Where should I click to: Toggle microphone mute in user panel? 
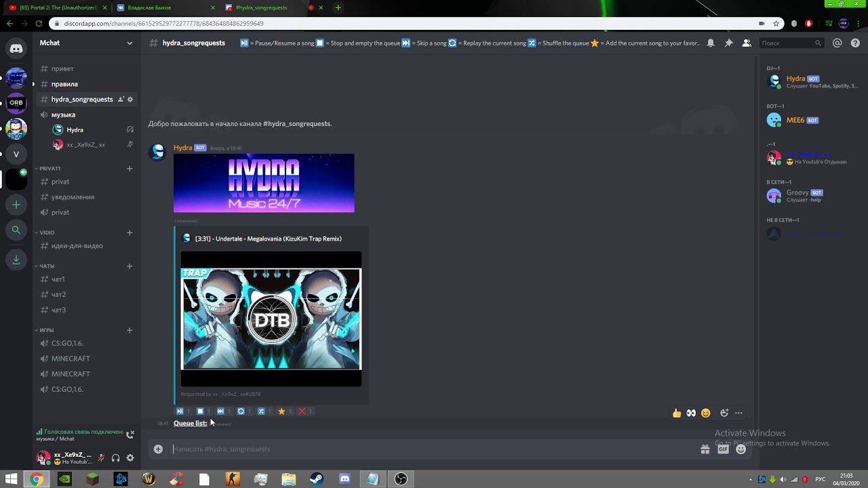(101, 458)
